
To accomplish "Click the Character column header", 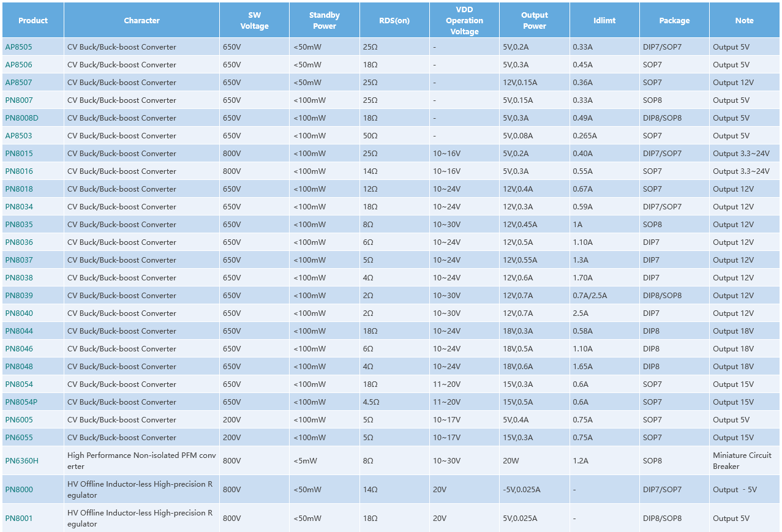I will 141,20.
